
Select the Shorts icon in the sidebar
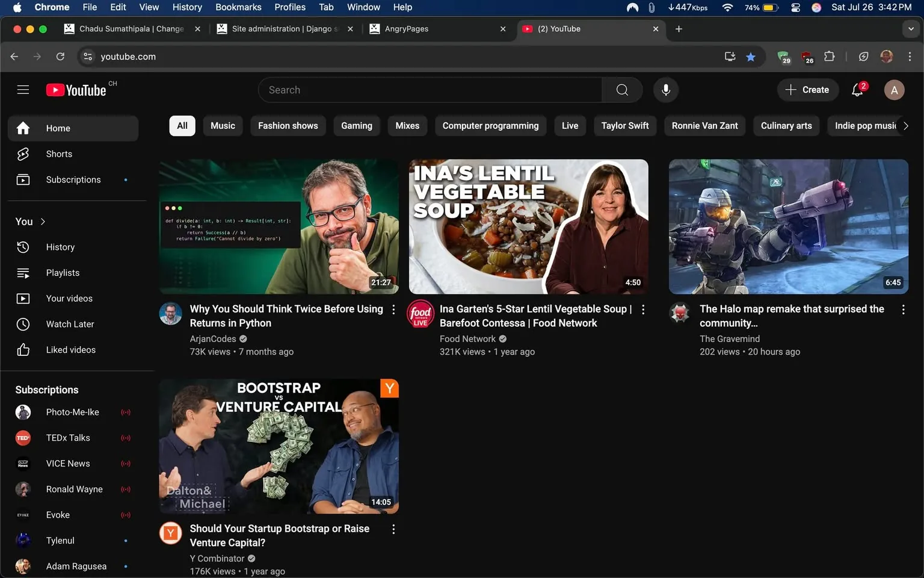pos(23,154)
